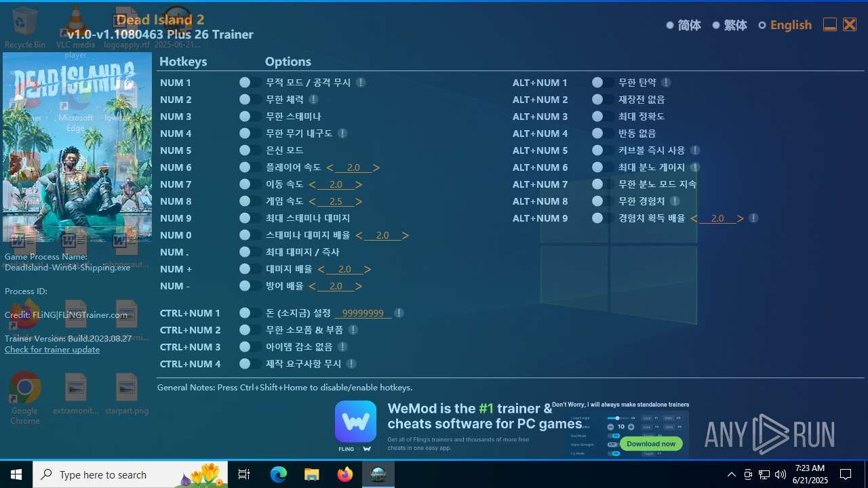Click info icon beside 커브볼 즉시 사용

click(x=695, y=150)
